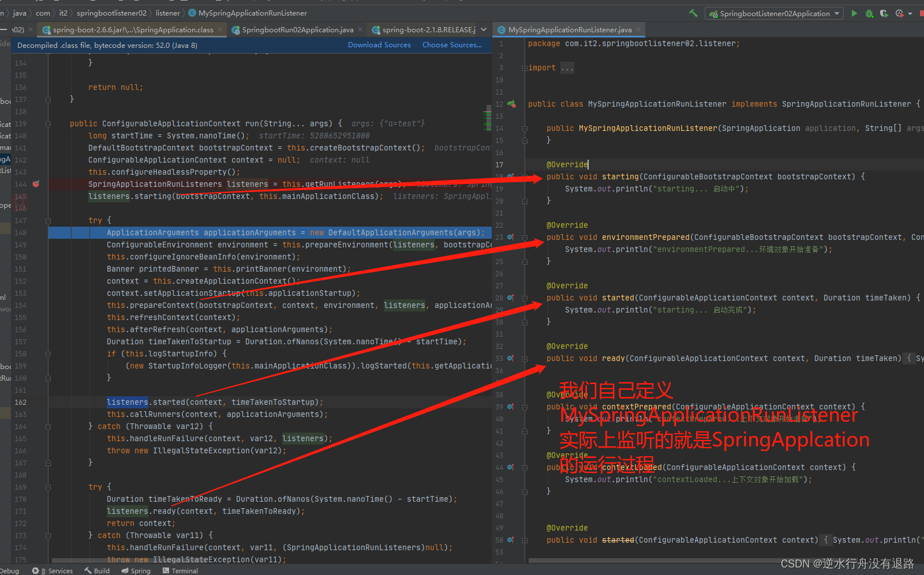Click the Choose Sources... link
This screenshot has height=575, width=924.
pyautogui.click(x=452, y=45)
